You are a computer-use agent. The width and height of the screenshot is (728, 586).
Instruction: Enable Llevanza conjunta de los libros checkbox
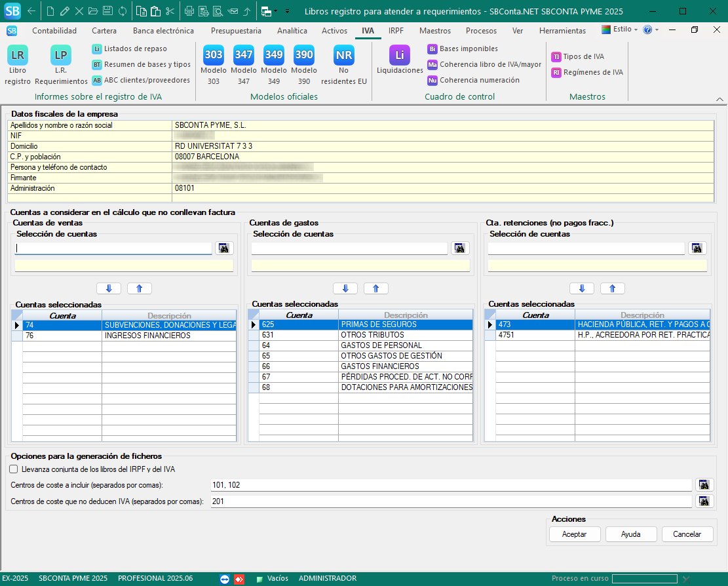[14, 469]
